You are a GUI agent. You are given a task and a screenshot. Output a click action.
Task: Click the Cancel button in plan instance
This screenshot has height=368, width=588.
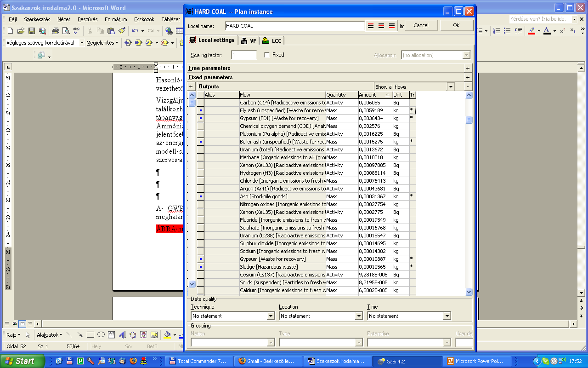tap(421, 25)
